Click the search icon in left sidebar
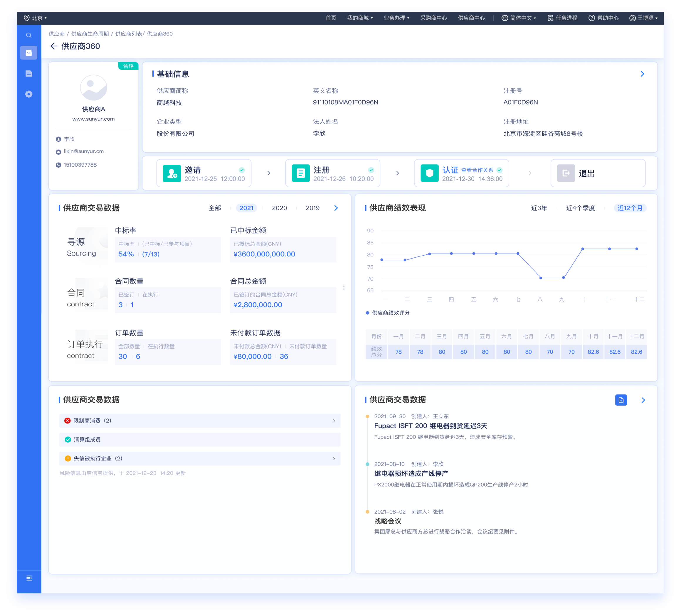 pyautogui.click(x=29, y=35)
